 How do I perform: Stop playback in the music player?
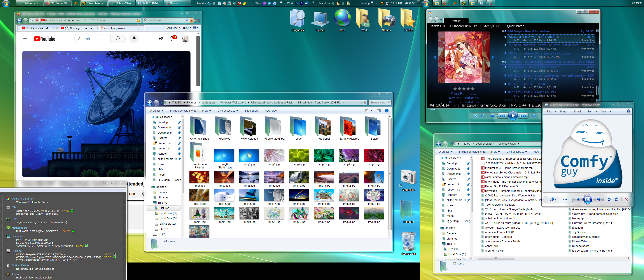pyautogui.click(x=492, y=116)
